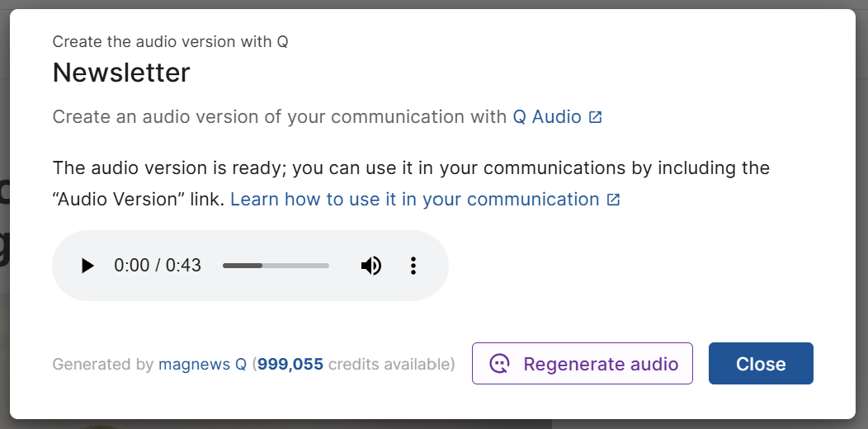Play the generated audio version
868x429 pixels.
click(x=87, y=266)
